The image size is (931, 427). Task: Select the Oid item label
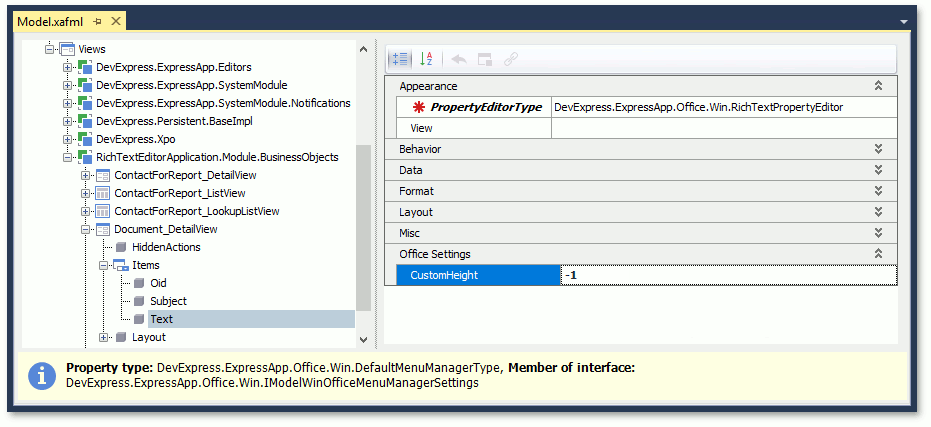[x=159, y=283]
